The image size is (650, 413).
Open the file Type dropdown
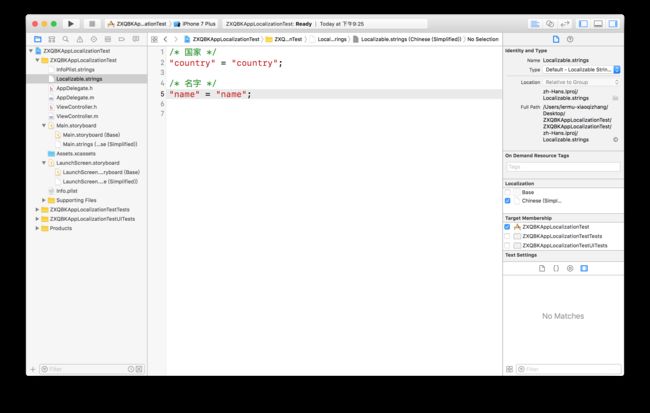click(x=581, y=70)
